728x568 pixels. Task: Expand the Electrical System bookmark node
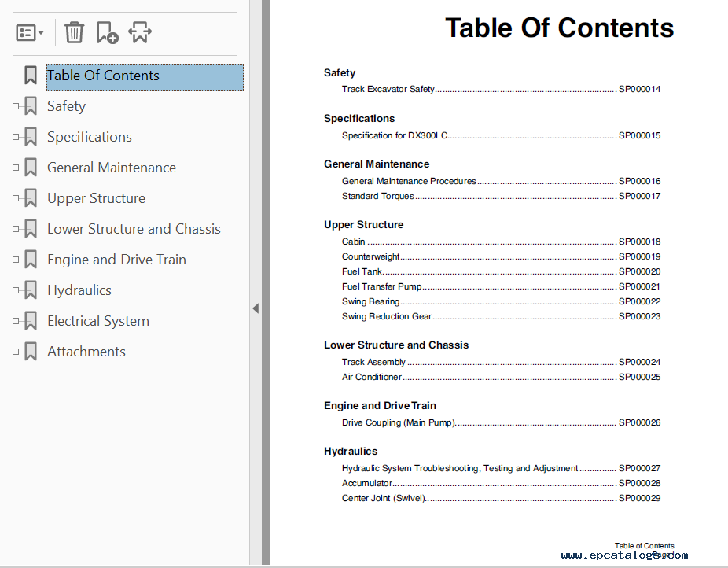coord(16,321)
